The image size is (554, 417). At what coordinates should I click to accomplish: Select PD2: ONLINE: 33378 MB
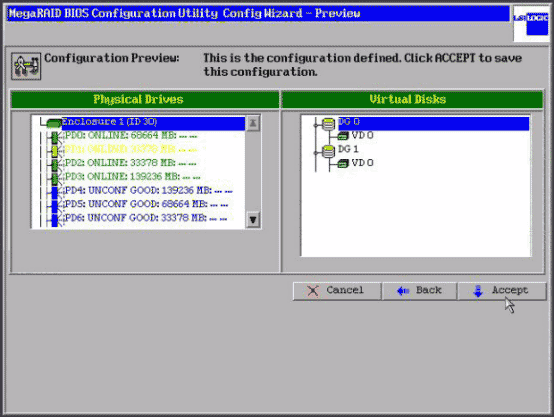coord(130,163)
